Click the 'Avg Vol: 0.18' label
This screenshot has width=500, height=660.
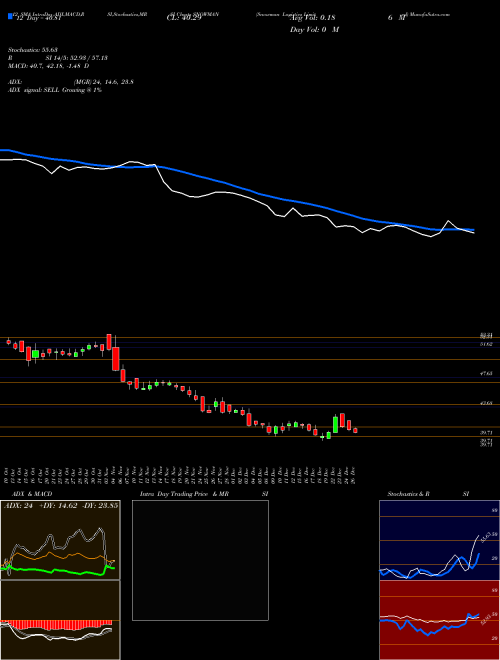coord(313,18)
